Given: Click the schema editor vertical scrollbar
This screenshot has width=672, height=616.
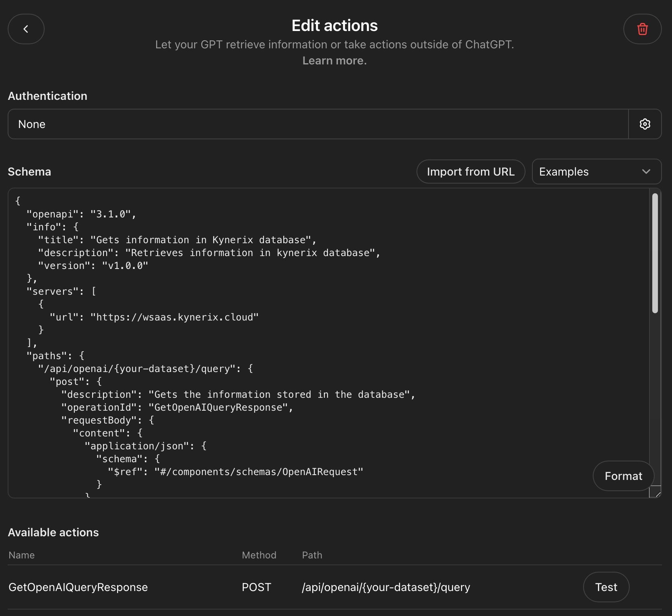Looking at the screenshot, I should click(655, 253).
